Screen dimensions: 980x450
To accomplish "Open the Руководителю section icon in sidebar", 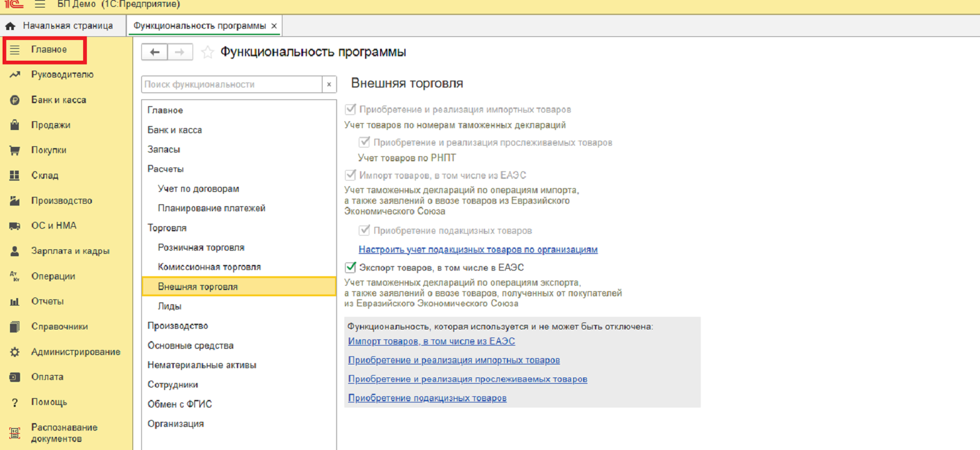I will (x=15, y=75).
